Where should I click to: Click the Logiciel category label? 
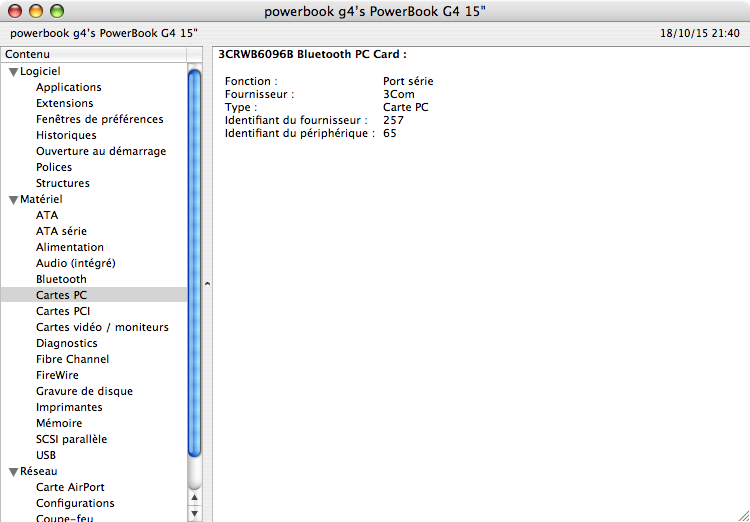[x=40, y=71]
